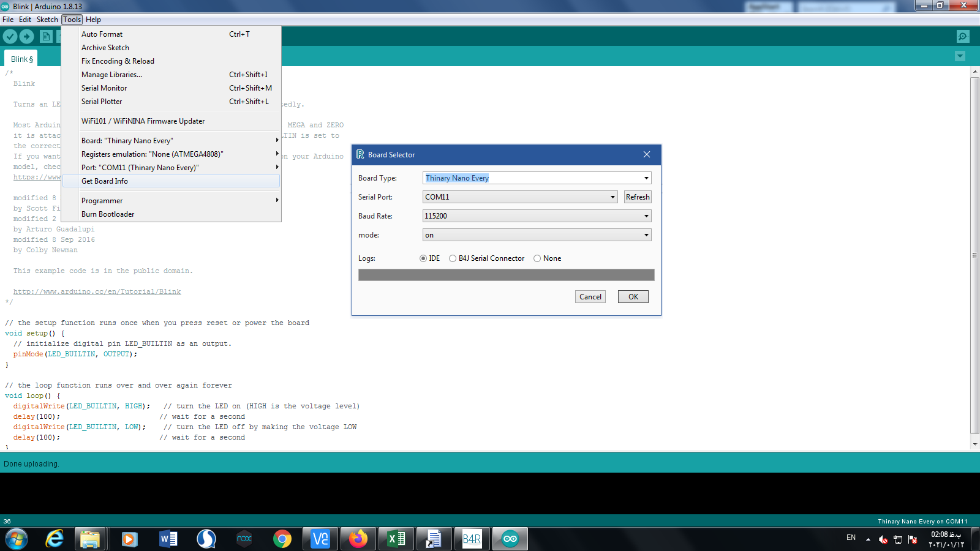This screenshot has height=551, width=980.
Task: Open Windows Explorer folder in taskbar
Action: [91, 539]
